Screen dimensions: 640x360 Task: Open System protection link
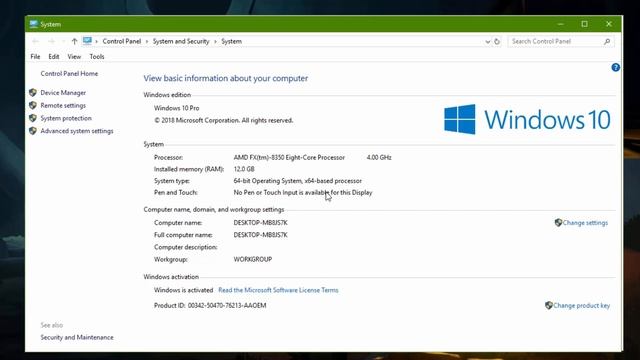(x=66, y=118)
